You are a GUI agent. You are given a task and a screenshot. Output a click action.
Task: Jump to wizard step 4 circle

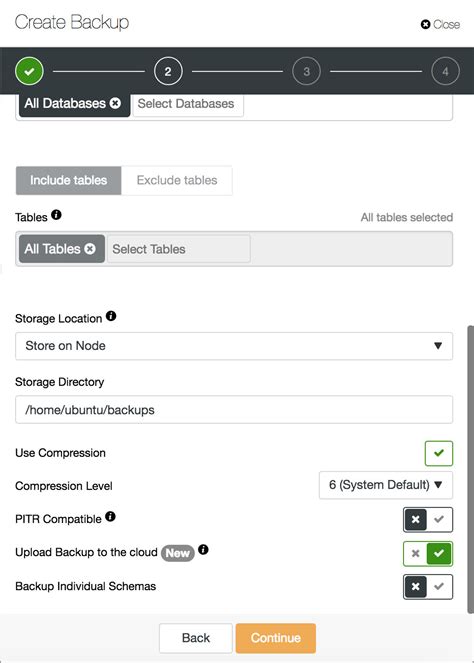tap(445, 71)
